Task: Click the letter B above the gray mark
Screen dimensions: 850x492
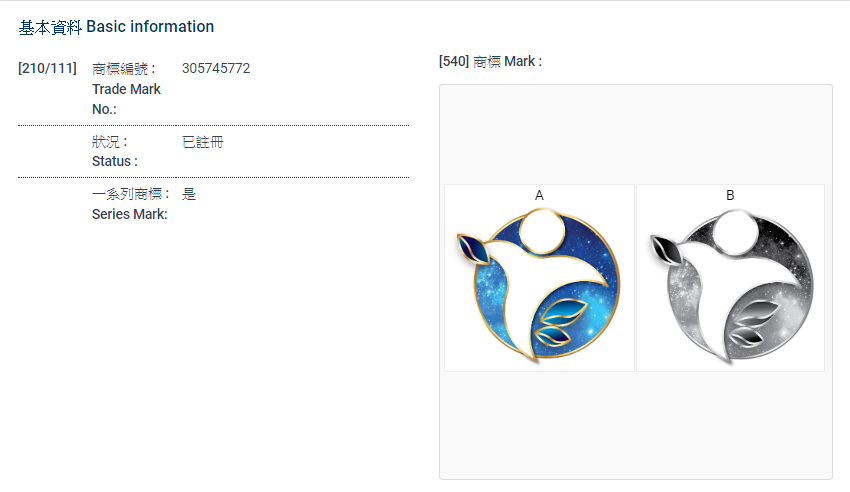Action: click(731, 195)
